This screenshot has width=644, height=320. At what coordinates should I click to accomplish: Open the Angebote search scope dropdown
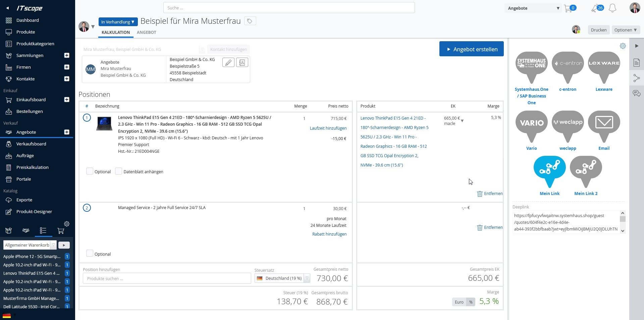[533, 8]
